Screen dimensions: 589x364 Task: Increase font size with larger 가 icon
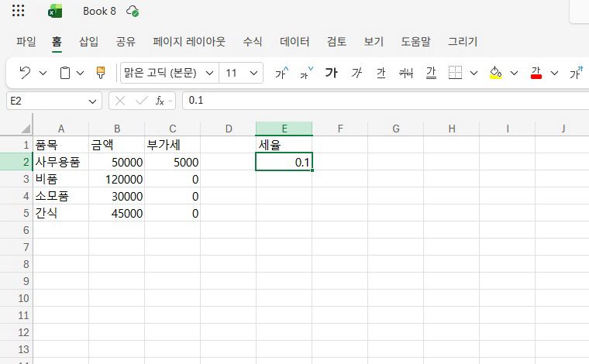[x=282, y=73]
